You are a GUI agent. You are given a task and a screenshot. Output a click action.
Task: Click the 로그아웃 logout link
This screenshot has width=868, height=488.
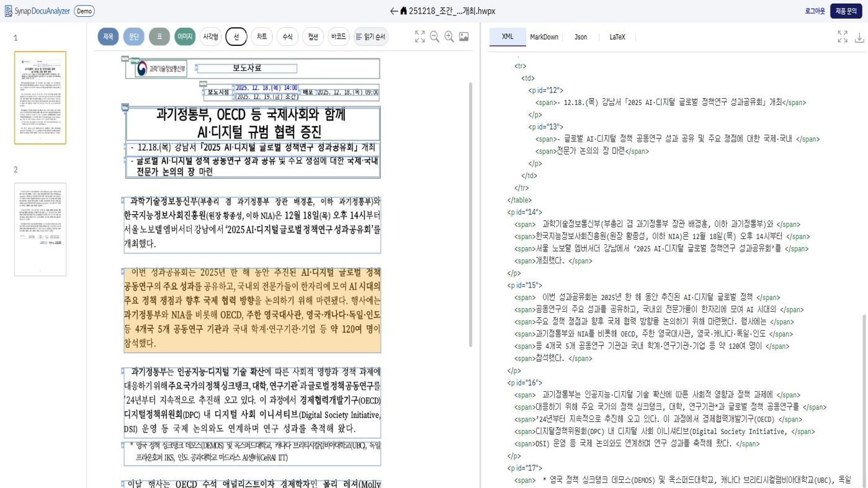[814, 11]
